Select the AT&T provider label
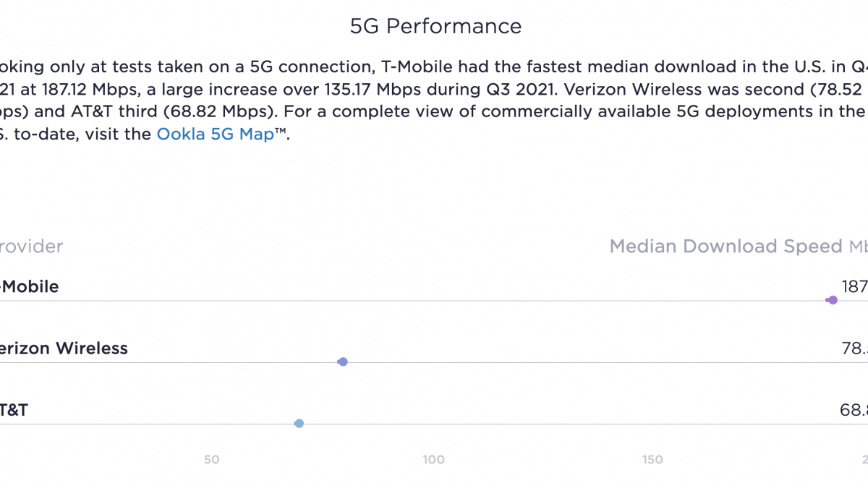This screenshot has height=488, width=868. coord(14,411)
